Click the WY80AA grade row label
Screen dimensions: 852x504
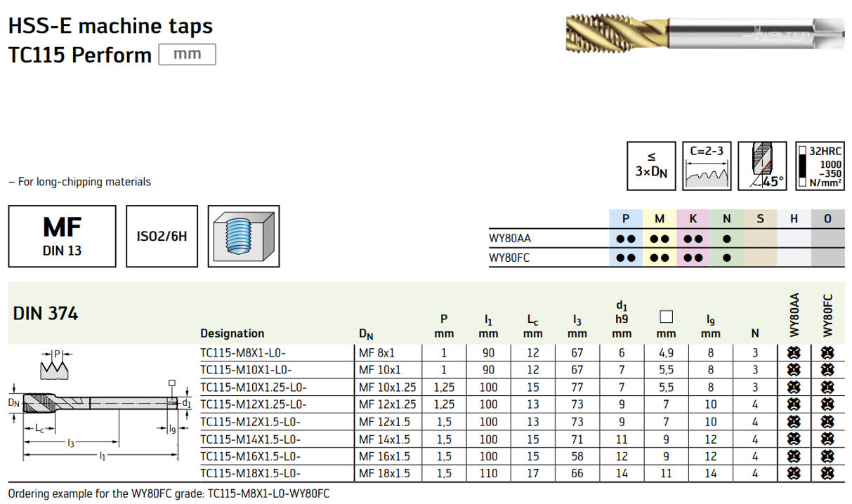[x=510, y=239]
